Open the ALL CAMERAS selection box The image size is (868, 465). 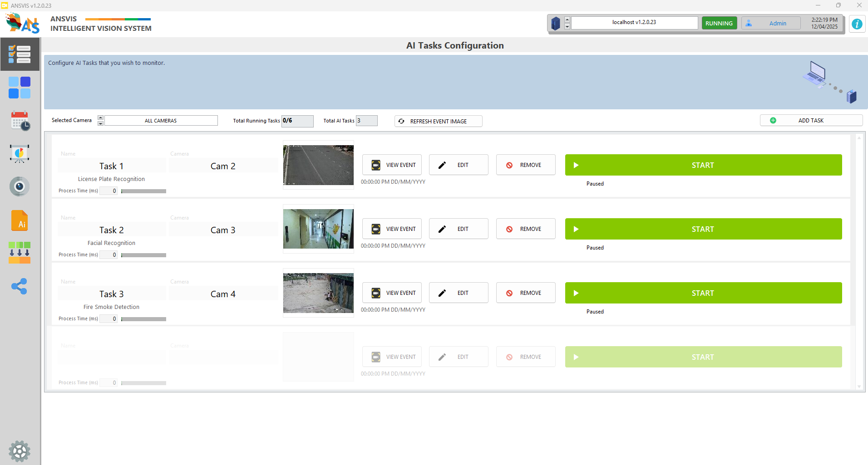161,121
